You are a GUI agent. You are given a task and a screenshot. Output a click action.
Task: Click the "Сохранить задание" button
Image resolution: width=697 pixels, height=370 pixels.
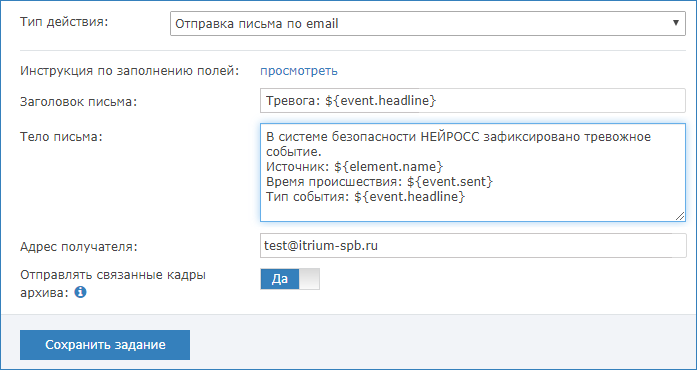click(x=105, y=345)
